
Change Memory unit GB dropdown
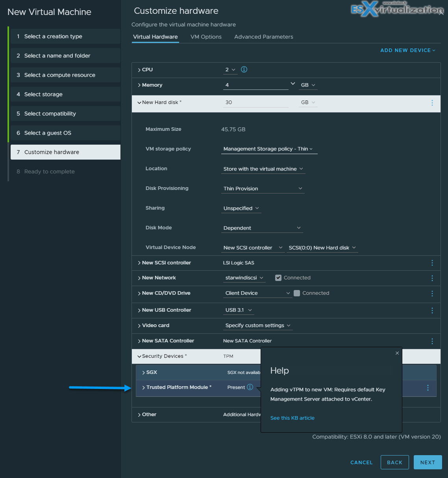click(308, 85)
